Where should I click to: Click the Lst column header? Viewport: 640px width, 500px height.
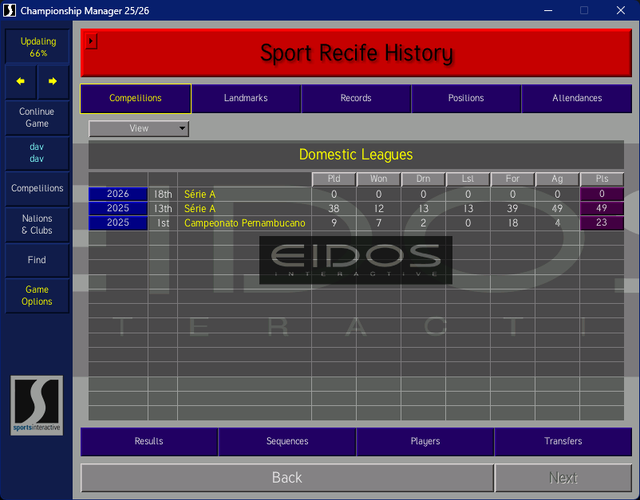468,179
